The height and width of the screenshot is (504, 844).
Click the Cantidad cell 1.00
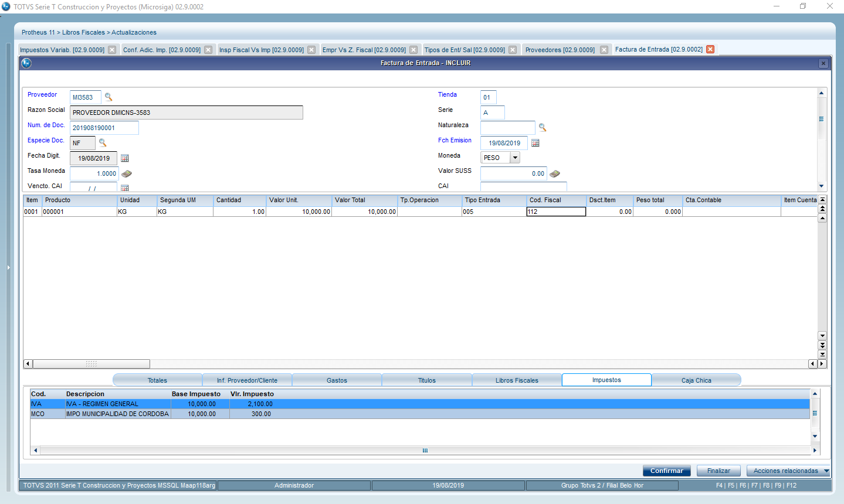coord(240,212)
